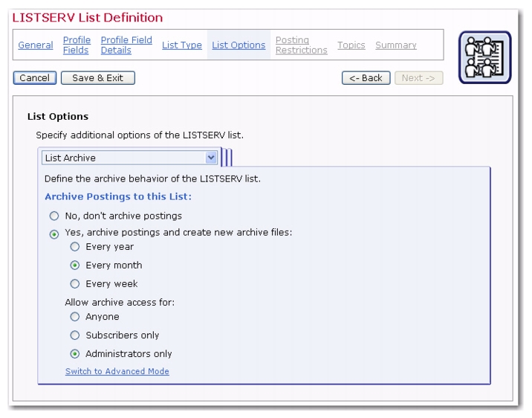Open the Summary tab
532x418 pixels.
pyautogui.click(x=396, y=45)
